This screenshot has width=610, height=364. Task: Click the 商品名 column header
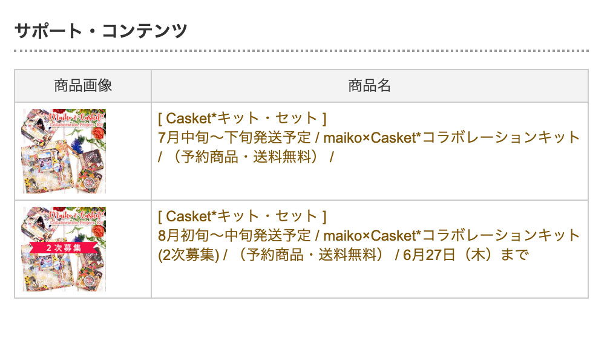[369, 86]
